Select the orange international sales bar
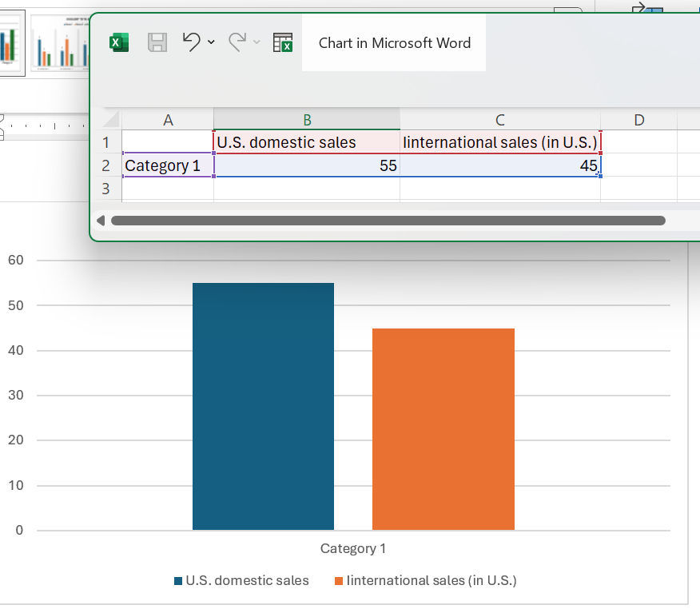Viewport: 700px width, 613px height. point(443,429)
